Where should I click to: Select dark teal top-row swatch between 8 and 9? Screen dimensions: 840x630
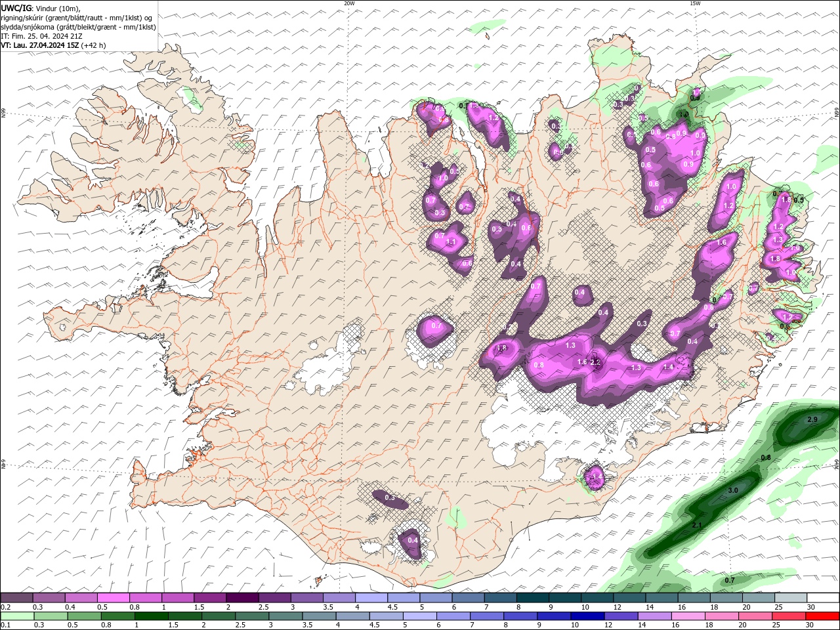tap(532, 598)
